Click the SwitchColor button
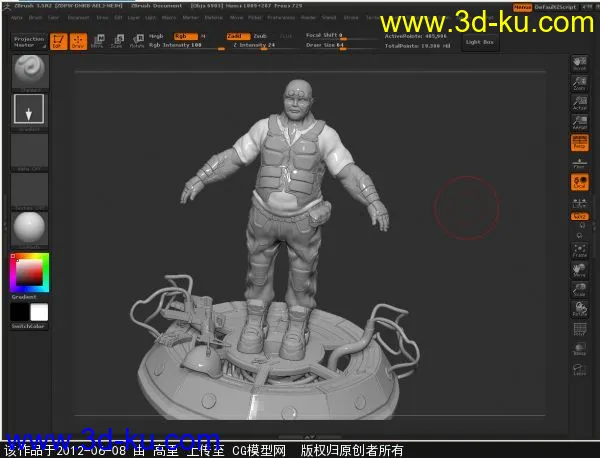 [x=29, y=326]
